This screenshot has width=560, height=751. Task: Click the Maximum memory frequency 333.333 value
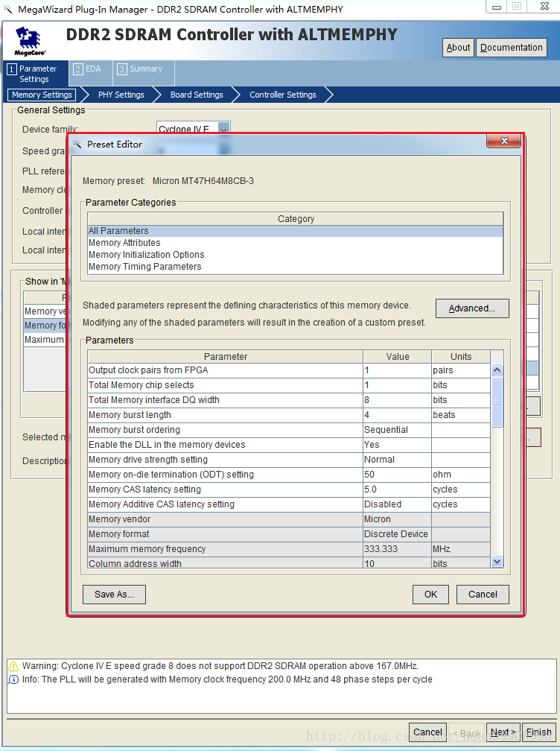397,549
